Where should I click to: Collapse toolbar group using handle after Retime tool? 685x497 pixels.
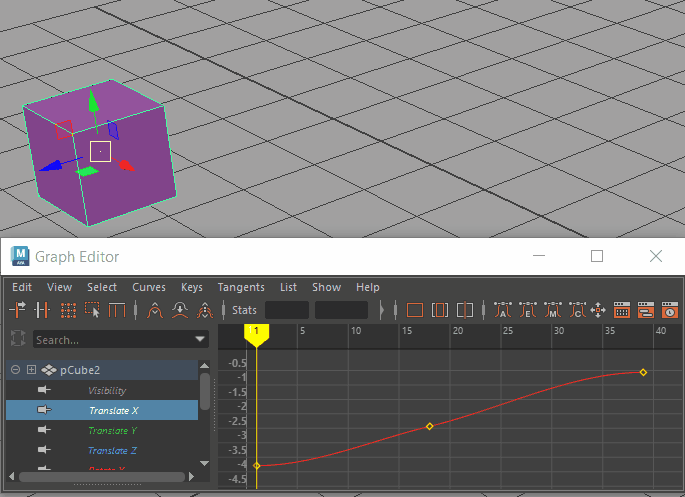click(x=135, y=310)
